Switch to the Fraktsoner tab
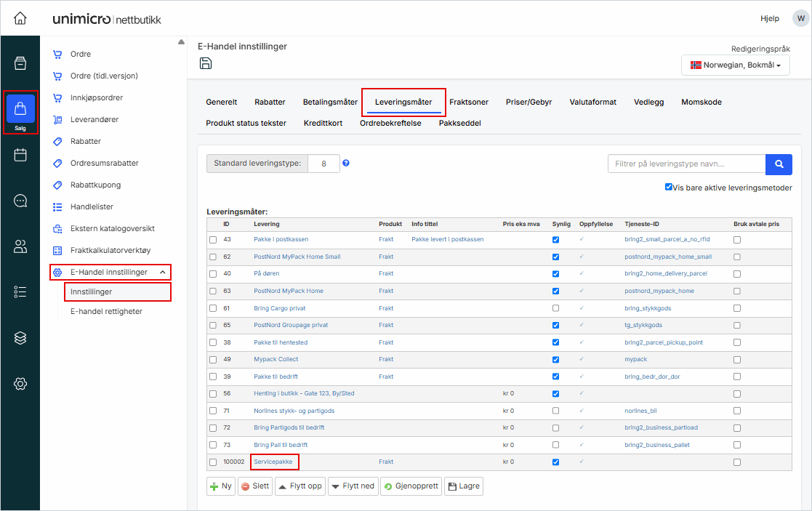This screenshot has width=812, height=511. point(469,102)
